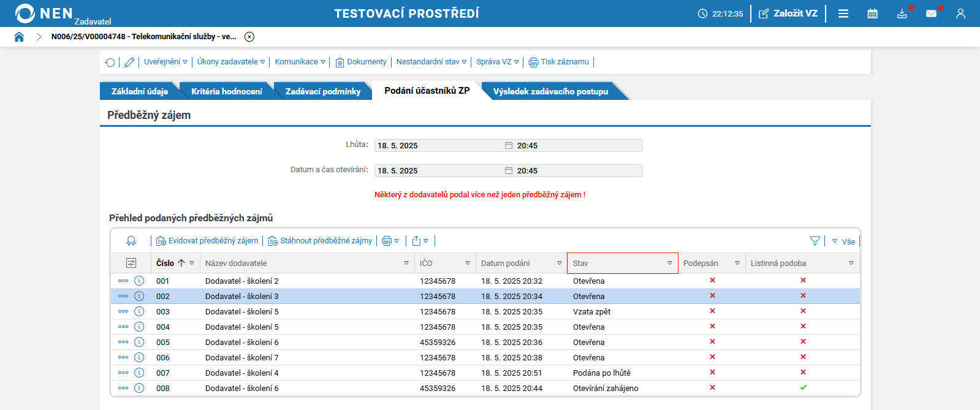
Task: Click the refresh record icon
Action: [110, 62]
